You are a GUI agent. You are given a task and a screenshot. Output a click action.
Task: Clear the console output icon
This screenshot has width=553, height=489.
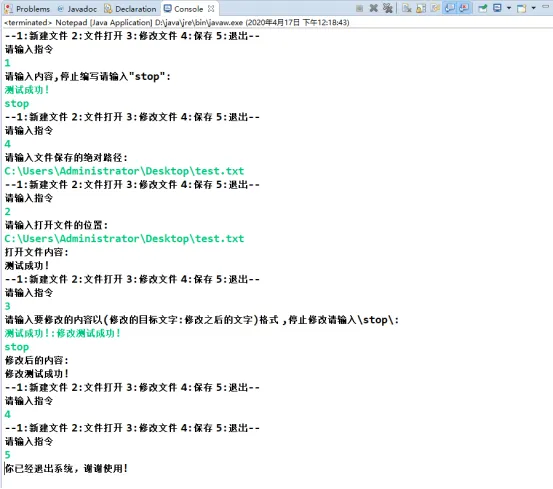[407, 8]
